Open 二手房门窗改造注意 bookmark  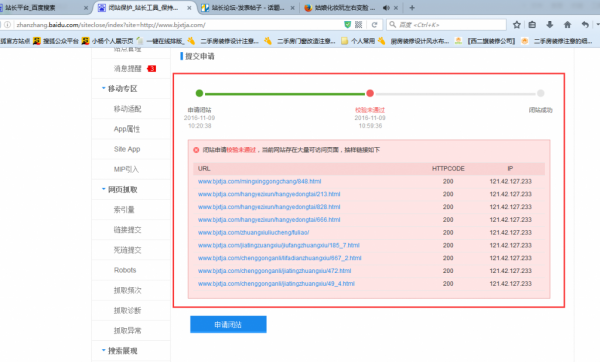pyautogui.click(x=300, y=41)
